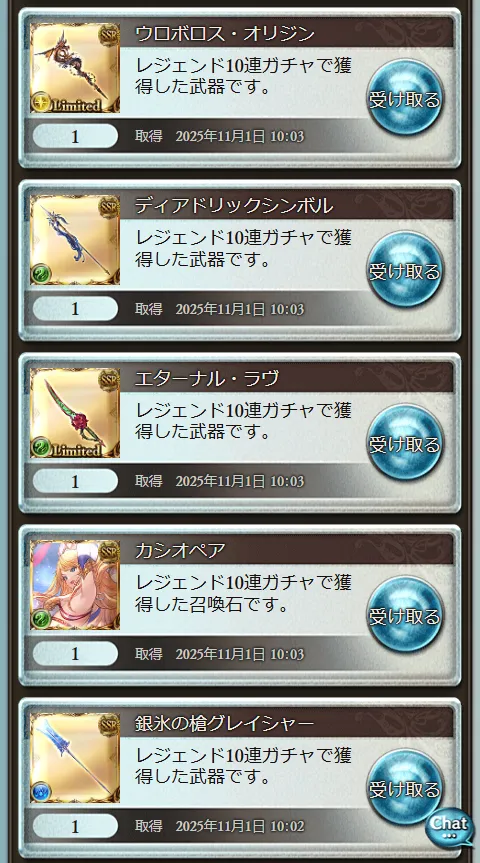Click the SSR badge on ウロボロス・オリジン
The height and width of the screenshot is (863, 480).
tap(110, 34)
